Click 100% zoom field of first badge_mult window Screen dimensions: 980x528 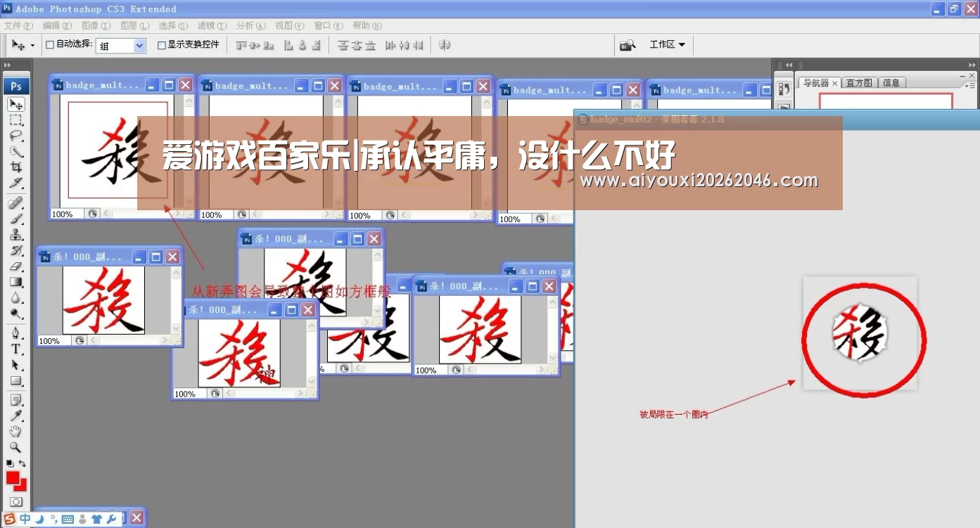(66, 214)
